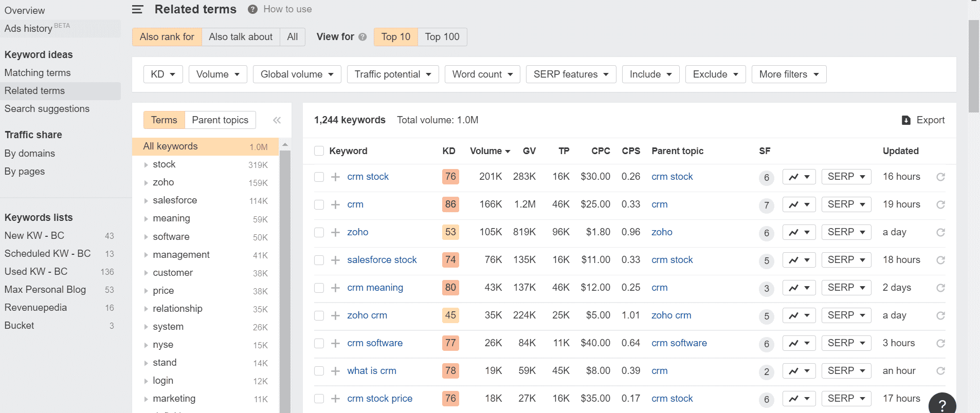Refresh the crm software row data
This screenshot has width=980, height=413.
pos(941,343)
